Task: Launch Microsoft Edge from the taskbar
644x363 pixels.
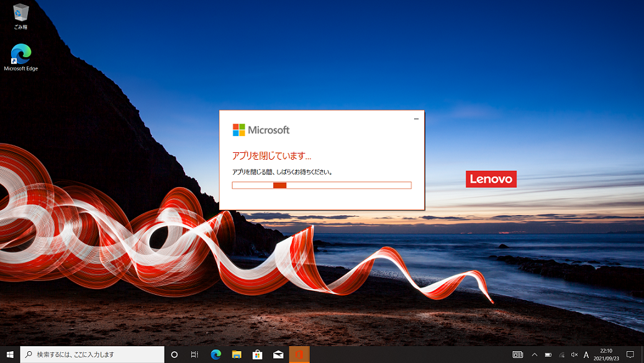Action: click(215, 354)
